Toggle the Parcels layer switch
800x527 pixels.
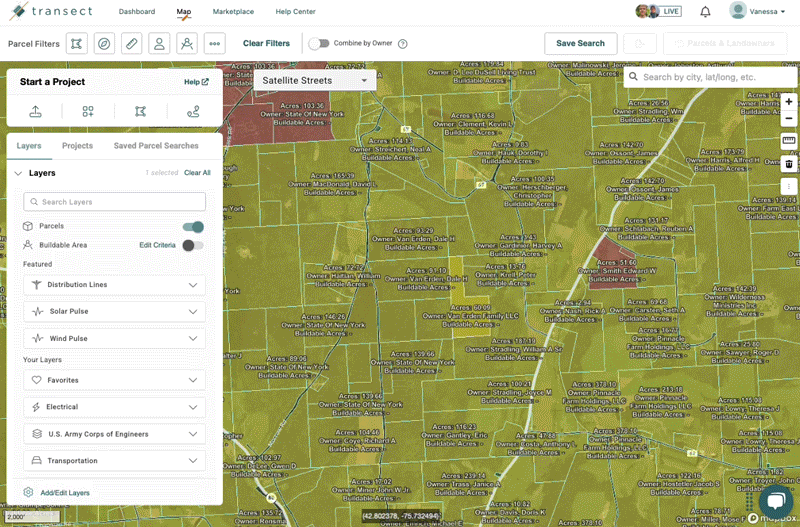[193, 227]
